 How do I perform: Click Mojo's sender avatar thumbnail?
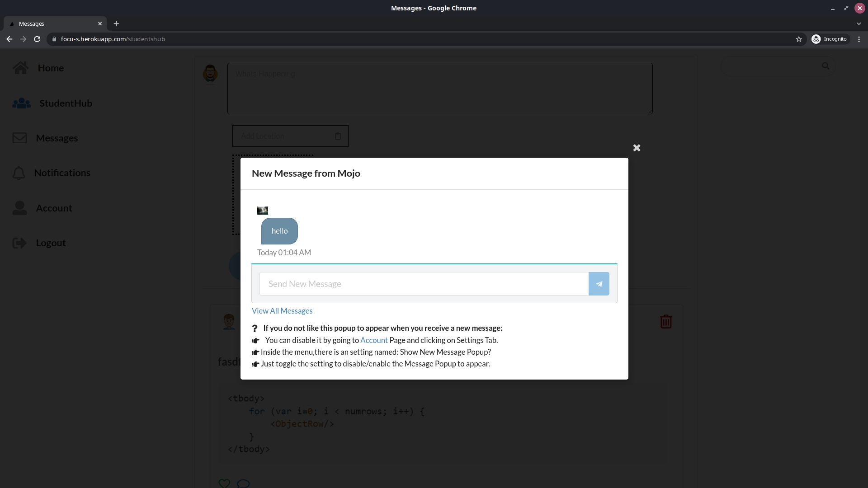[263, 211]
